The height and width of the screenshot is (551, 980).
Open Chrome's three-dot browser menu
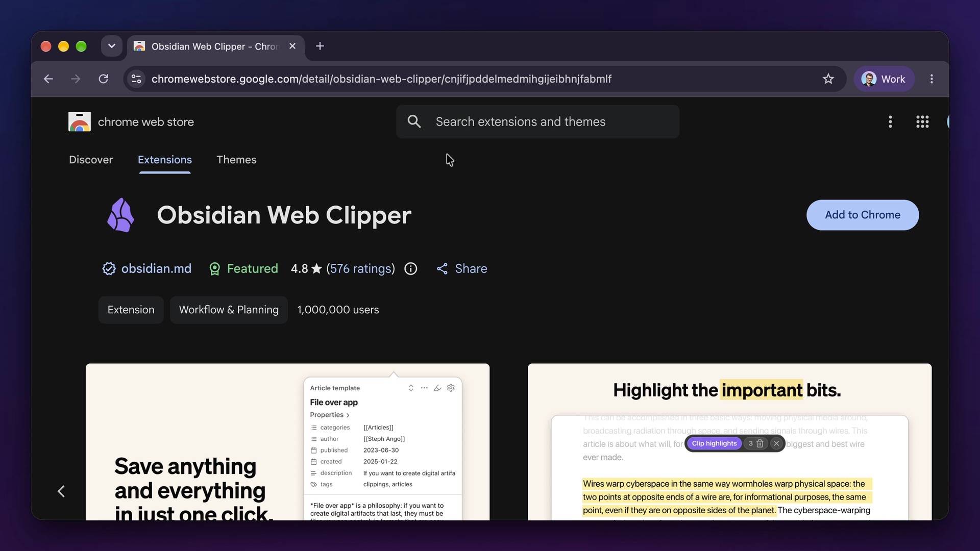point(932,79)
